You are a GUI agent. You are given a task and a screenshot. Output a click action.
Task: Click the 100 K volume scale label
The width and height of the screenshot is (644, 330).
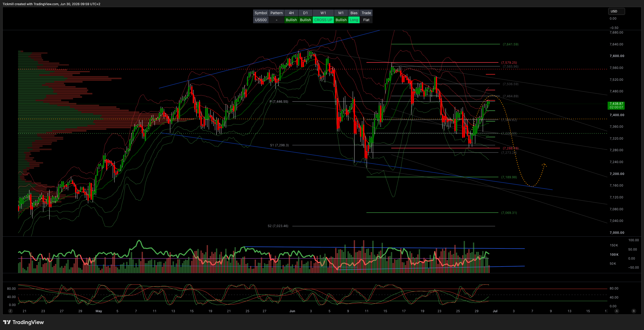coord(614,255)
